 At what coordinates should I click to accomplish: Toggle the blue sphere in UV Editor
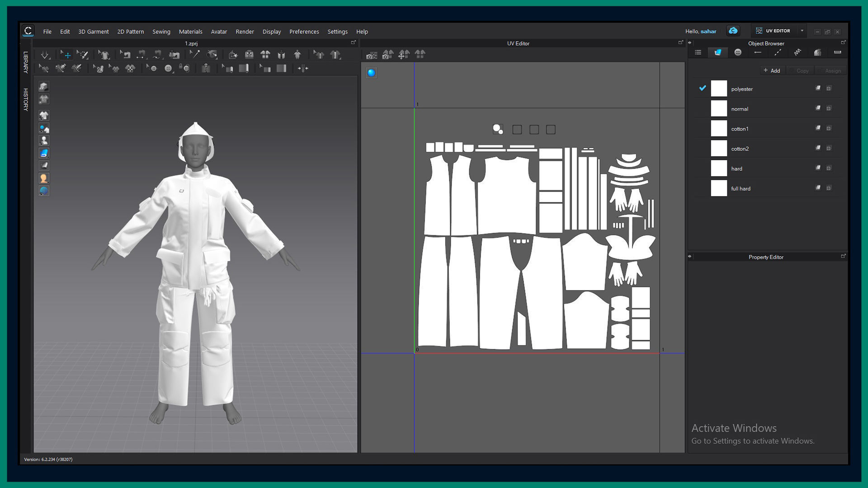pos(371,73)
